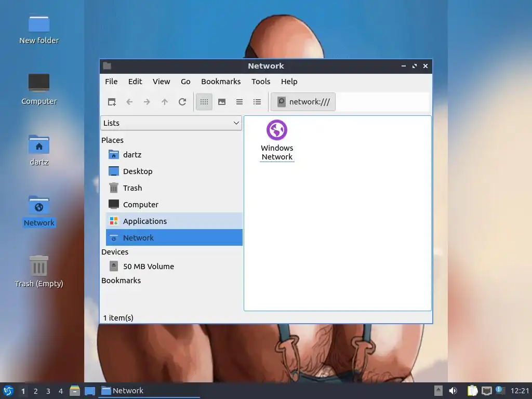The width and height of the screenshot is (532, 399).
Task: Select Network in Places sidebar
Action: click(174, 238)
